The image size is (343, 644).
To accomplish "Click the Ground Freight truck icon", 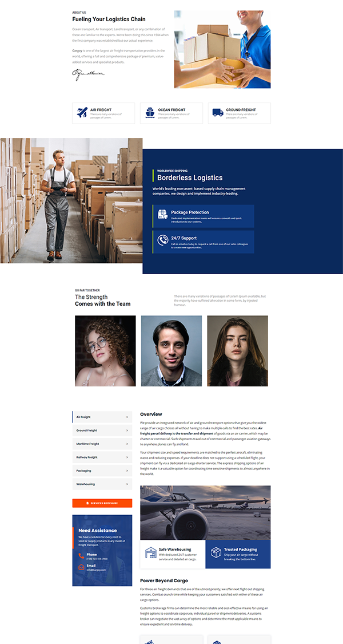I will pos(217,113).
